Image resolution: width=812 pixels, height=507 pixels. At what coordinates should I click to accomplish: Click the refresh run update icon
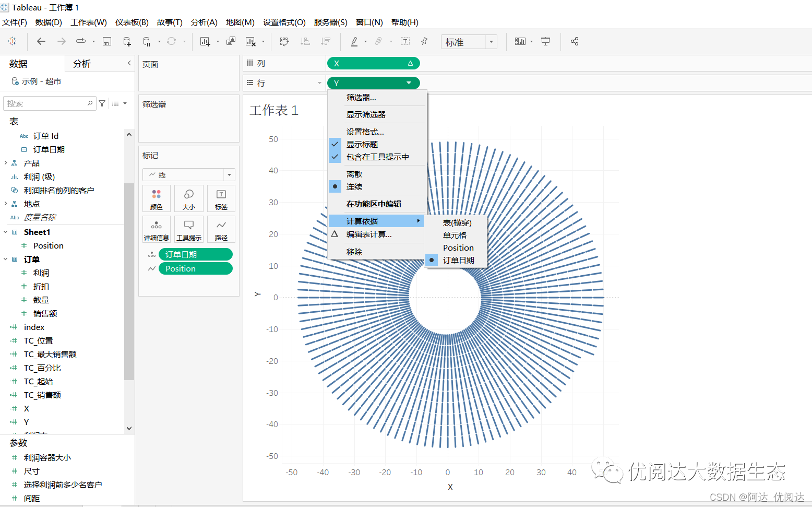[x=171, y=41]
